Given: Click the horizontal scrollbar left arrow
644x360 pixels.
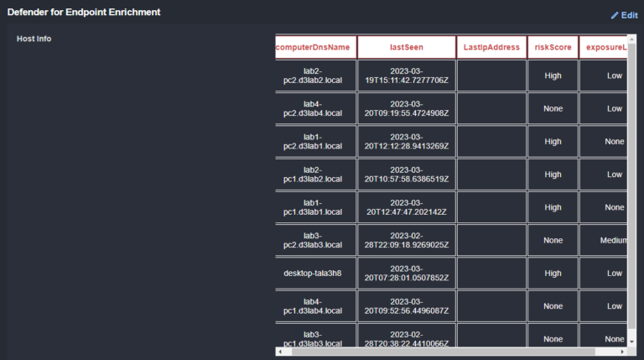Looking at the screenshot, I should [x=280, y=352].
